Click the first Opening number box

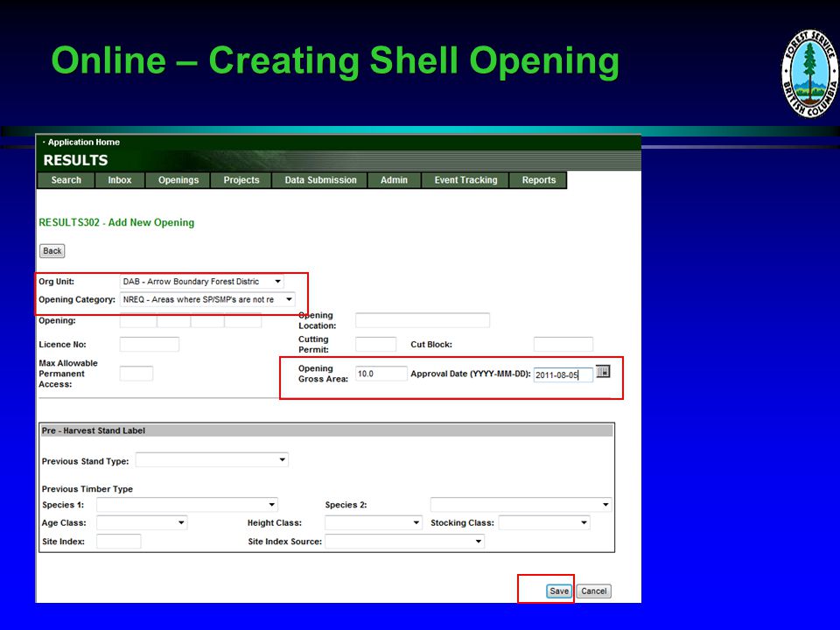coord(138,320)
